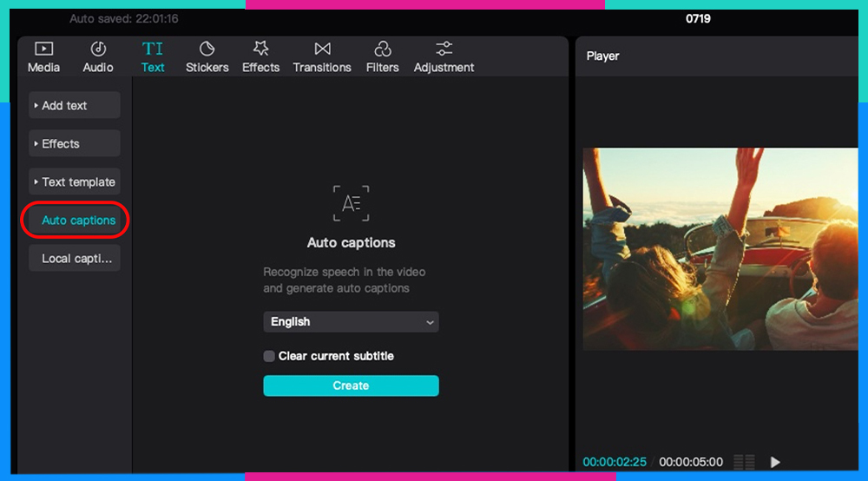Switch to the Transitions tab icon

(x=322, y=49)
